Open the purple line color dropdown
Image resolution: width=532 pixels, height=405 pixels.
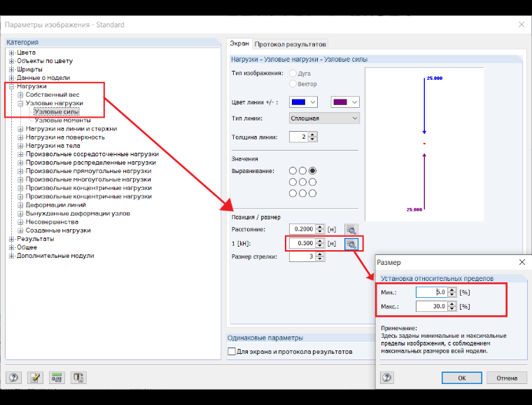[x=355, y=102]
